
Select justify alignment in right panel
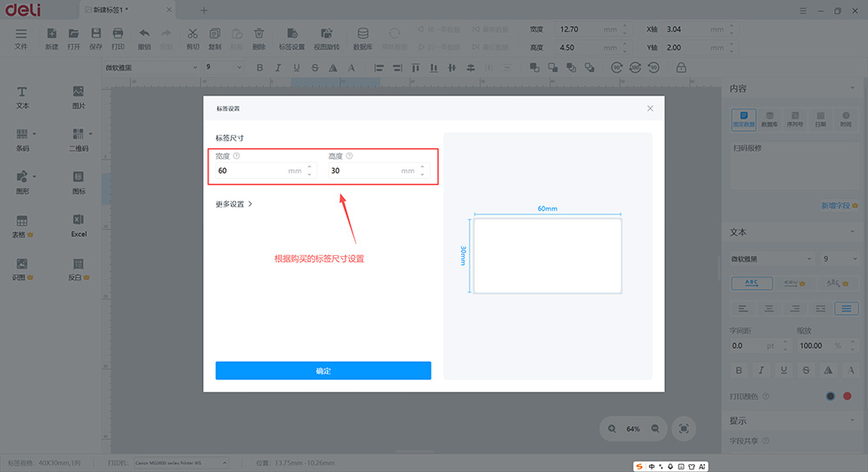[x=846, y=308]
